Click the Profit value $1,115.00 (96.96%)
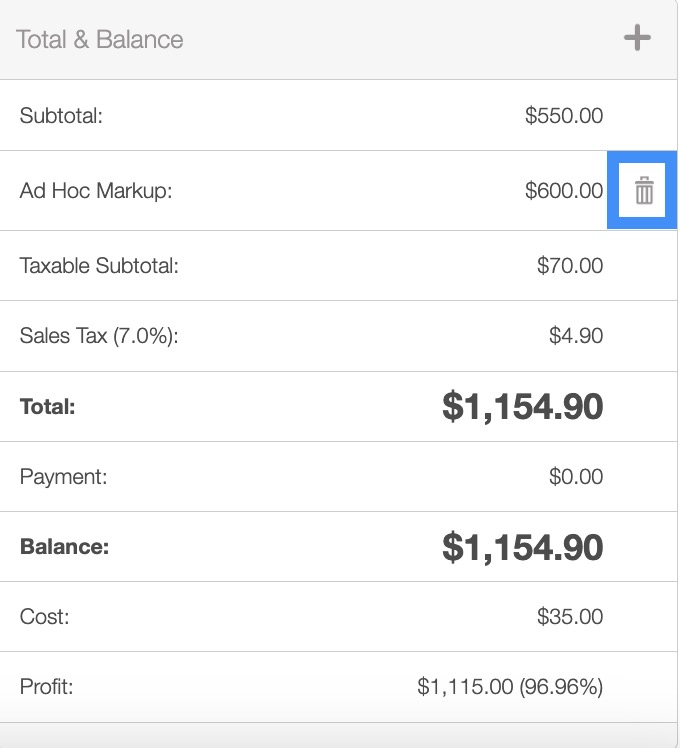This screenshot has height=748, width=680. 510,687
